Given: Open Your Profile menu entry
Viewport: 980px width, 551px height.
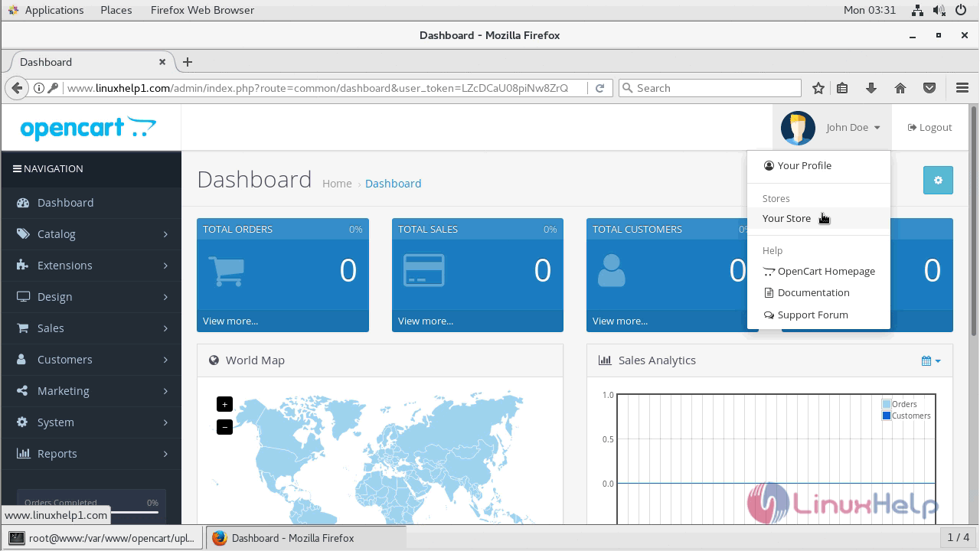Looking at the screenshot, I should 818,165.
